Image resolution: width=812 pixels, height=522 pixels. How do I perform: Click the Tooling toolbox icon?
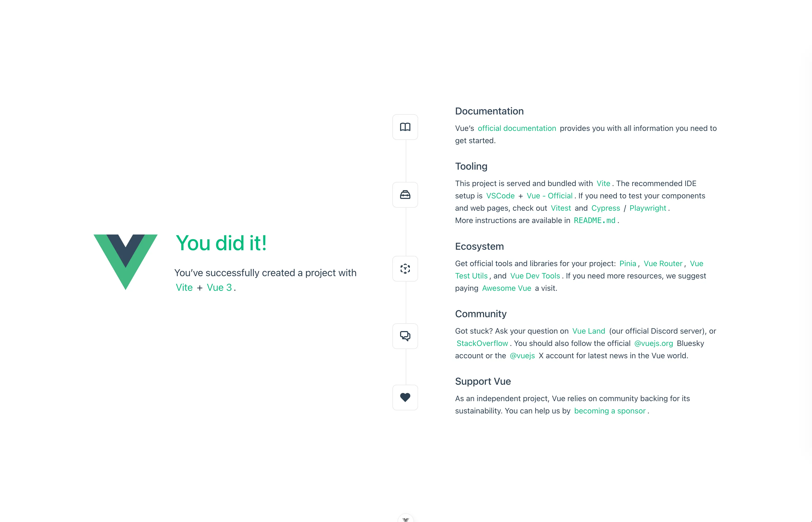405,195
